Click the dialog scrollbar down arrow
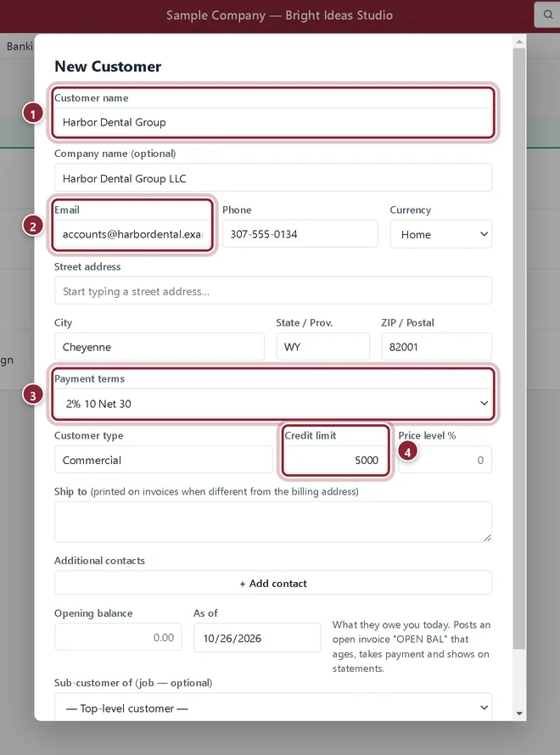The height and width of the screenshot is (755, 560). point(519,713)
